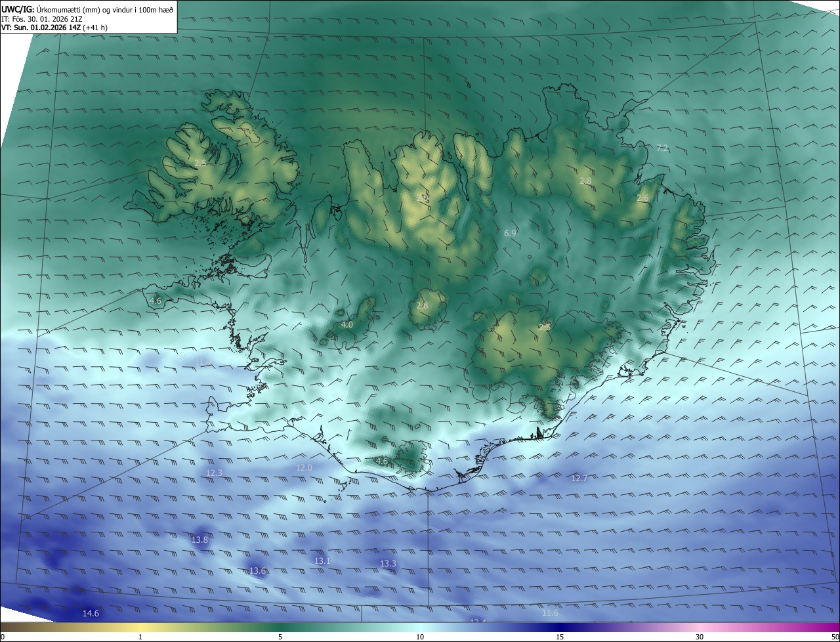Click the 2.5 value on the Westfjords peninsula

(200, 163)
